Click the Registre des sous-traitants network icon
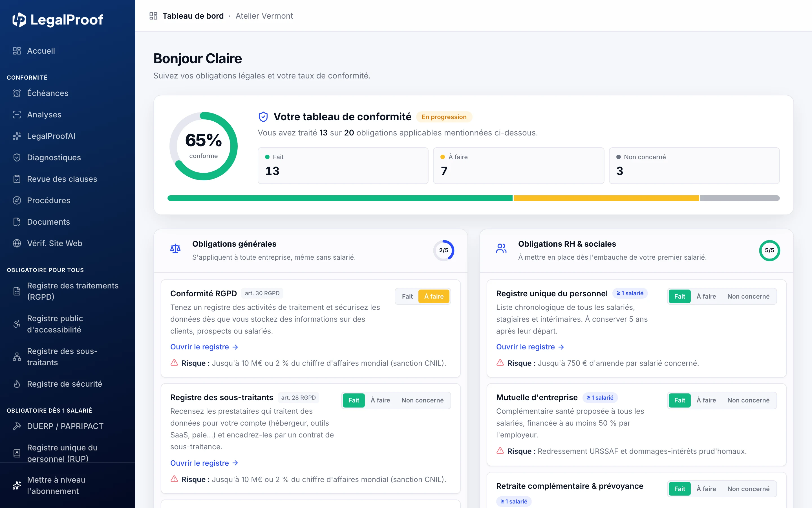The height and width of the screenshot is (508, 812). [x=17, y=357]
